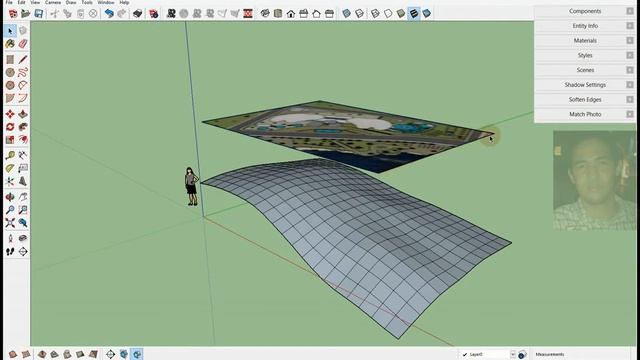
Task: Toggle the Monochrome face style
Action: [x=427, y=13]
